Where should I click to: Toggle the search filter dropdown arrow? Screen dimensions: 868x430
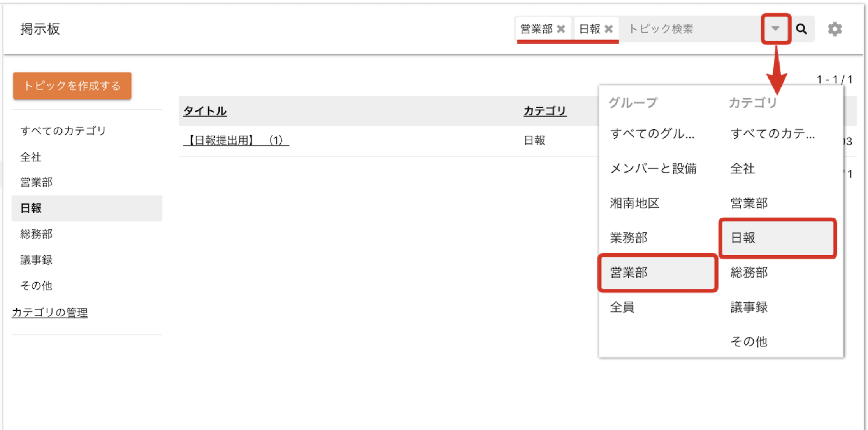coord(775,28)
